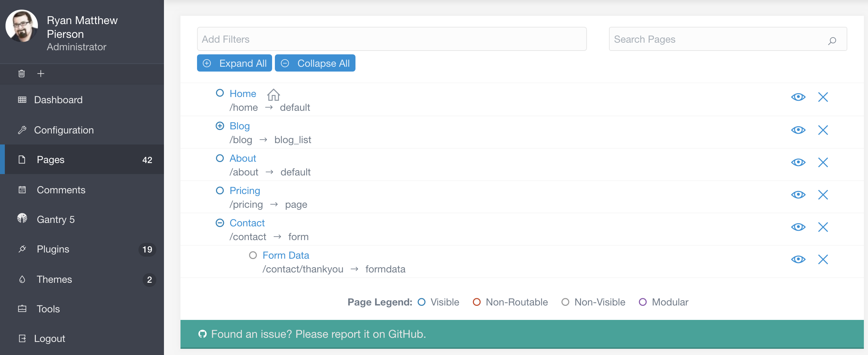Select the trash icon in the sidebar
The image size is (868, 355).
pos(21,74)
